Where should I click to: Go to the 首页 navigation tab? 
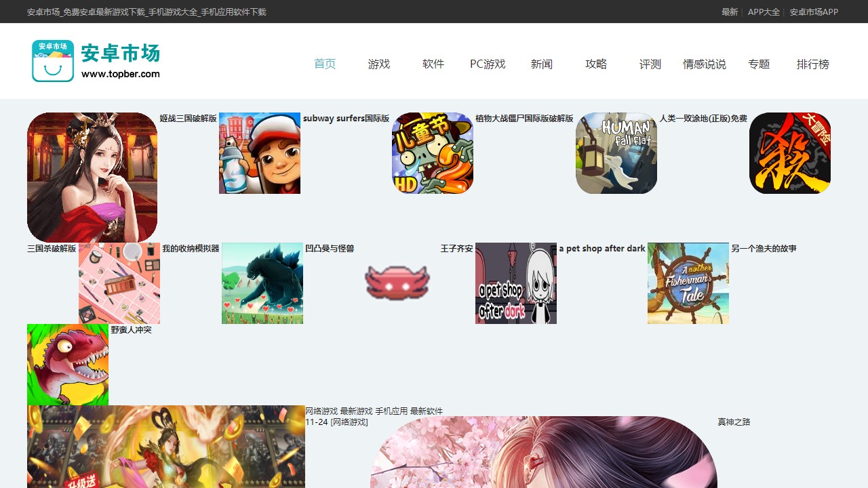point(325,64)
